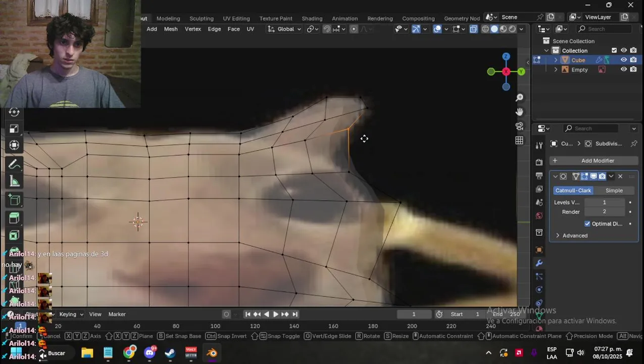Screen dimensions: 644x364
Task: Select the Add Cube tool
Action: tap(14, 200)
